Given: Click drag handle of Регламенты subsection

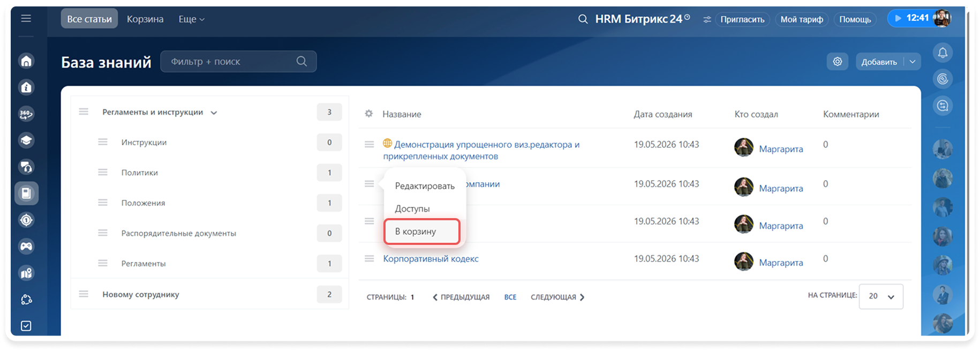Looking at the screenshot, I should click(103, 263).
